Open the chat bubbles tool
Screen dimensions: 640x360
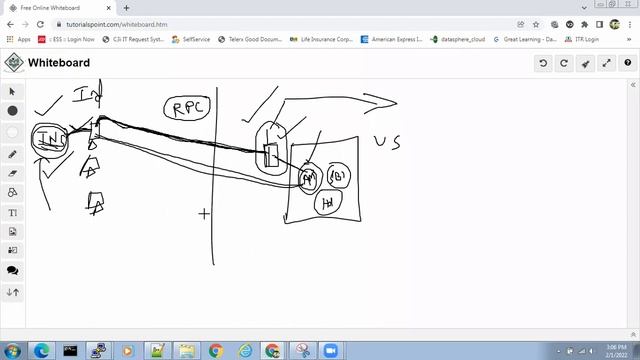point(12,271)
